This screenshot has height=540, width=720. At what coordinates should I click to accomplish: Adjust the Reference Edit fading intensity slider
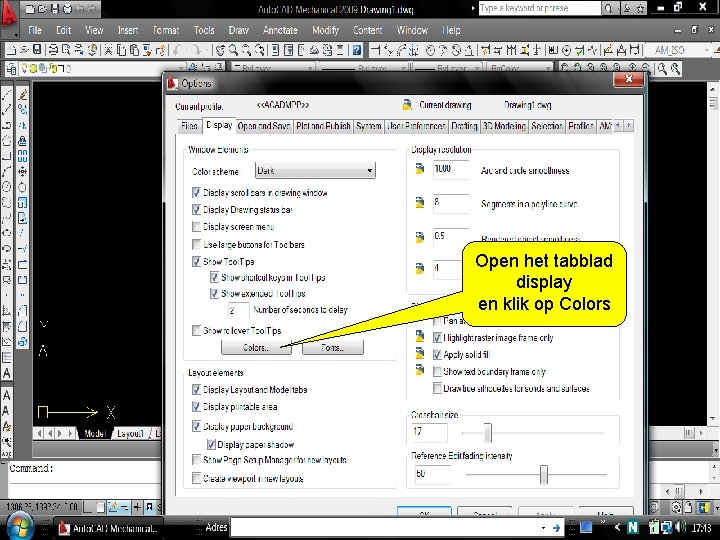tap(544, 474)
